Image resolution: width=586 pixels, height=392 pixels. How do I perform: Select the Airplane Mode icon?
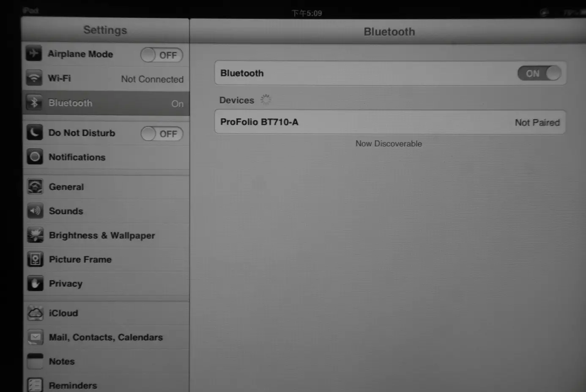(x=35, y=53)
